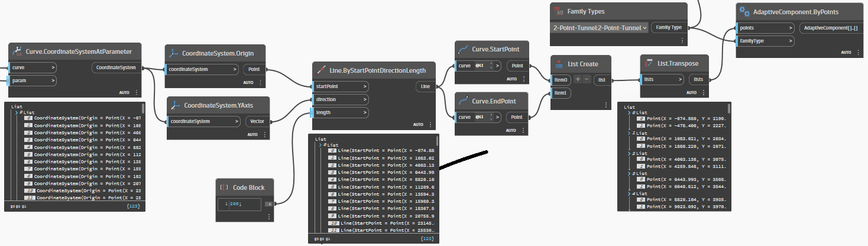868x246 pixels.
Task: Expand the length port chevron
Action: click(x=364, y=112)
